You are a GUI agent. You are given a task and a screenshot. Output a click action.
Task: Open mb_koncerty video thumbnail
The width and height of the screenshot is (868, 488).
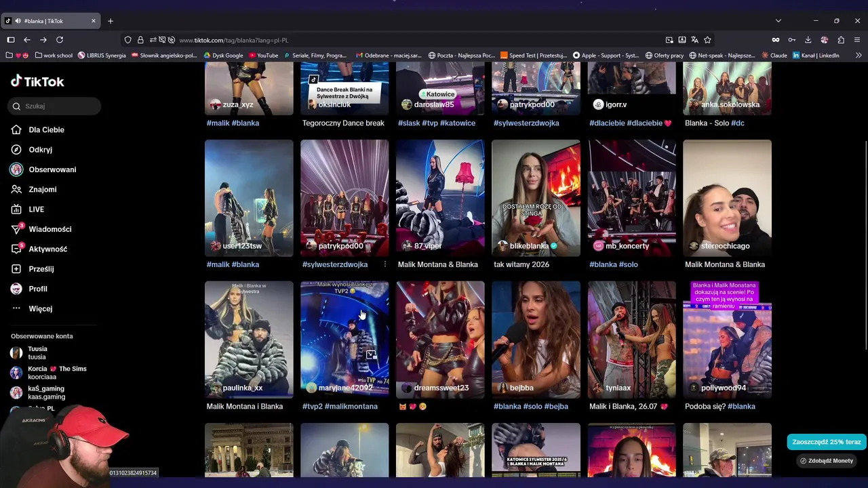click(631, 198)
